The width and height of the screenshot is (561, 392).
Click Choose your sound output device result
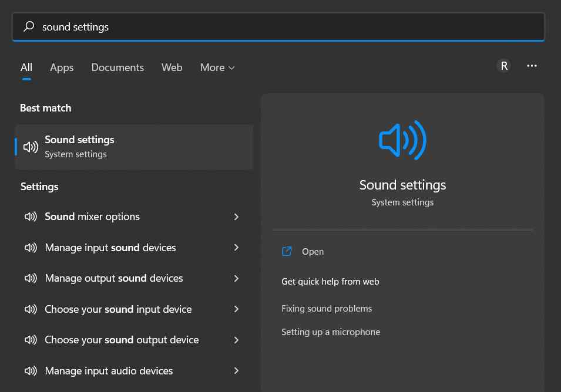tap(134, 340)
